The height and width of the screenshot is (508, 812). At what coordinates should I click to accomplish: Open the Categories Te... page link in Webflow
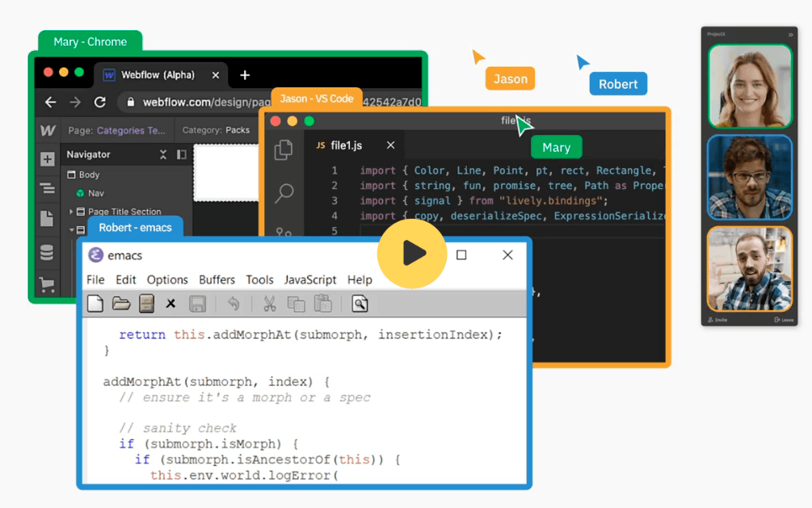tap(131, 131)
